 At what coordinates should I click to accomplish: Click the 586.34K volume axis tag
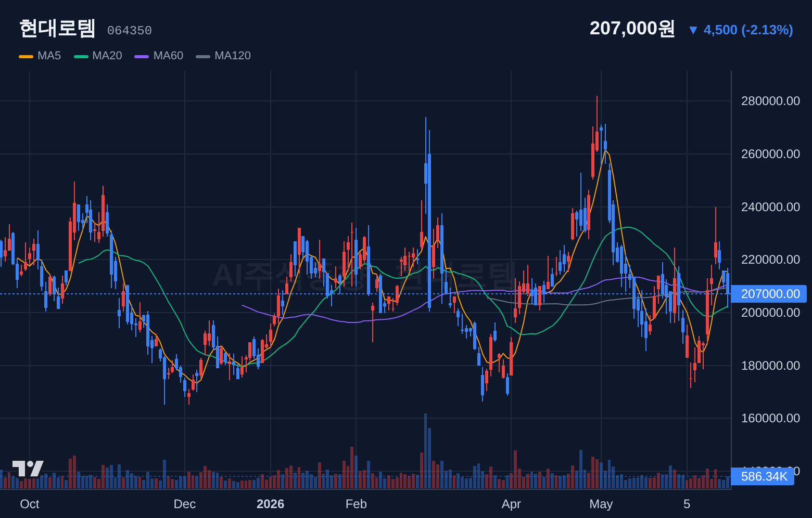pyautogui.click(x=763, y=476)
